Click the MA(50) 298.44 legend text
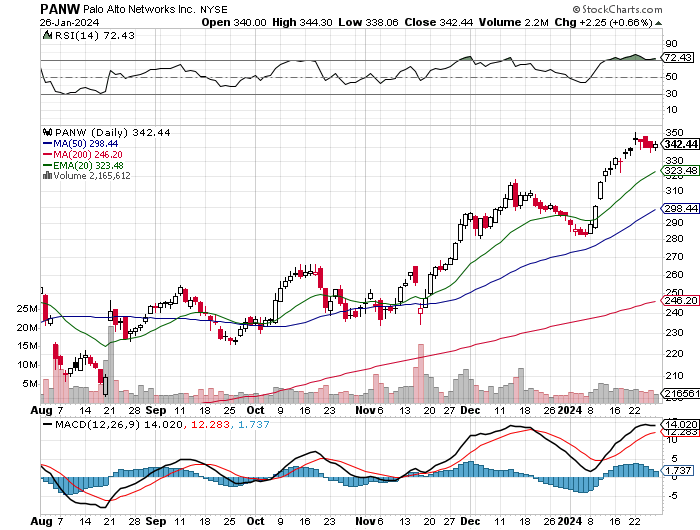The width and height of the screenshot is (700, 530). (x=85, y=144)
